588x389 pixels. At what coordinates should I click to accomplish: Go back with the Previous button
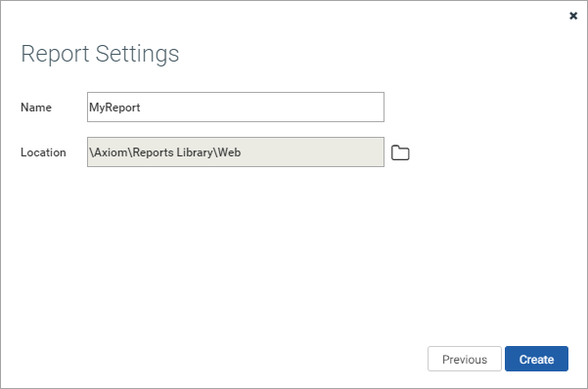coord(465,359)
